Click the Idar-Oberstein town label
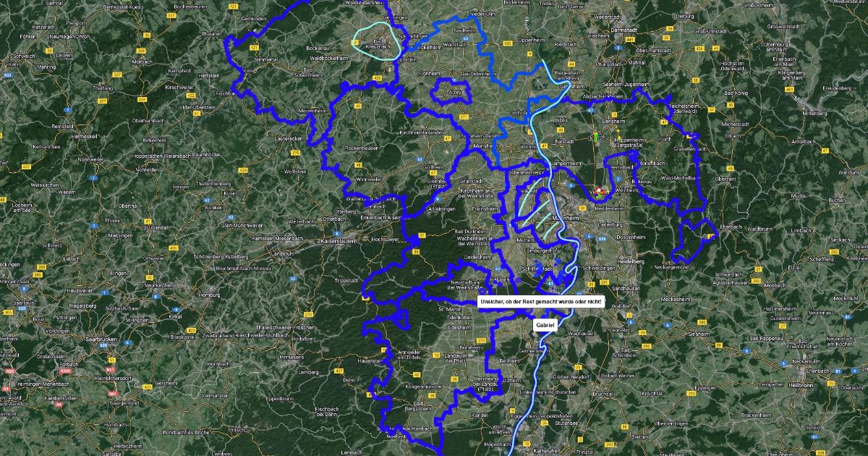Viewport: 868px width, 456px height. click(198, 107)
